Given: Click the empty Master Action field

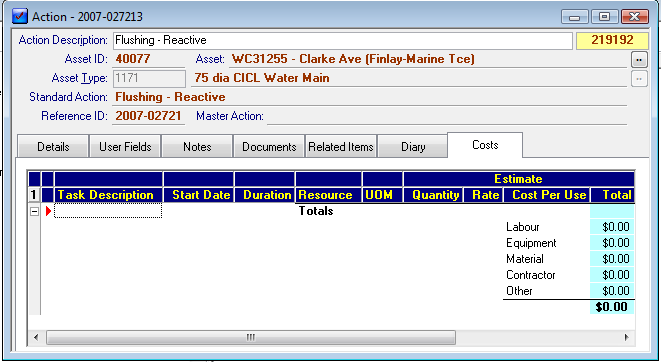Looking at the screenshot, I should [x=447, y=116].
